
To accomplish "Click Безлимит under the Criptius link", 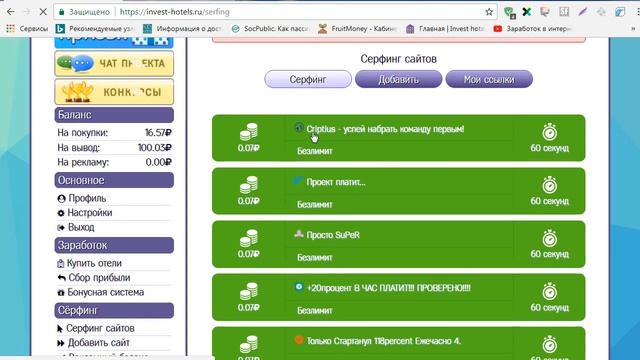I will point(315,151).
